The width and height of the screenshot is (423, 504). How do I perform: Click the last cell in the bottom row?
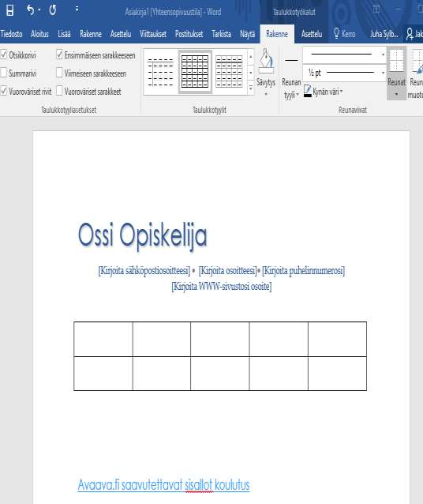tap(337, 374)
